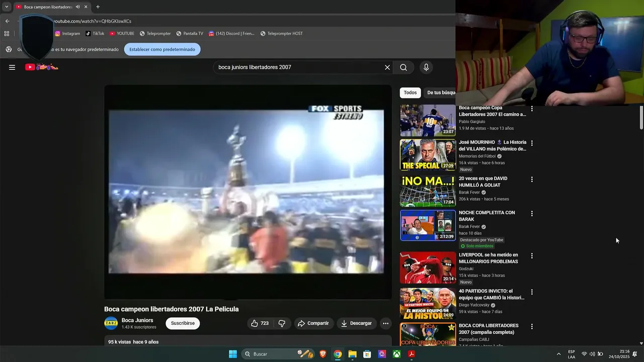Close the 'Boca campeon libertadores' tab

pos(86,7)
